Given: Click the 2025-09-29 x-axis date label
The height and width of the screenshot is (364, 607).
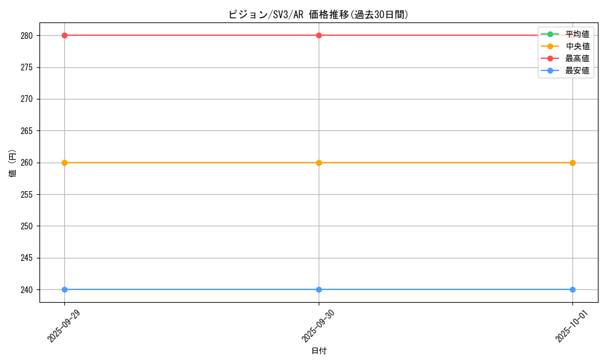Looking at the screenshot, I should pyautogui.click(x=64, y=325).
